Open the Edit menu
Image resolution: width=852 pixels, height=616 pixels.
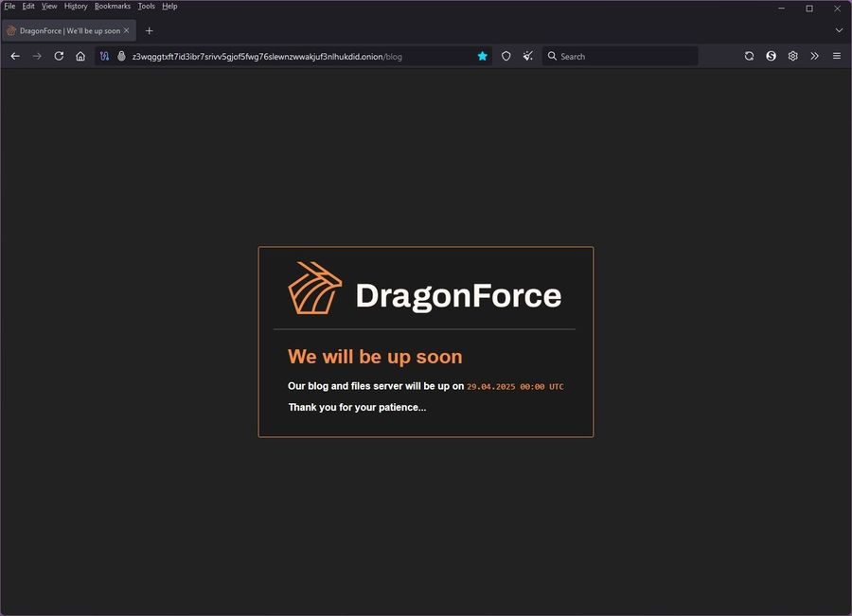[28, 6]
